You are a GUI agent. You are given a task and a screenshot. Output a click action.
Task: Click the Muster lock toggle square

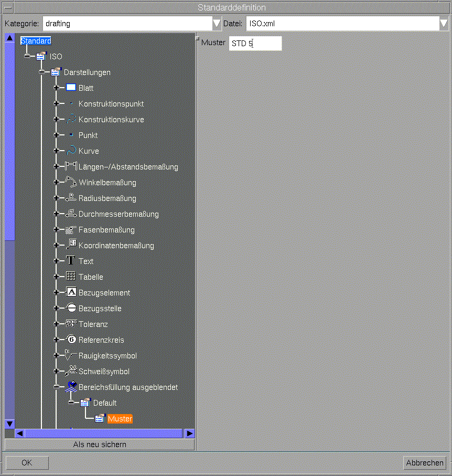coord(197,38)
